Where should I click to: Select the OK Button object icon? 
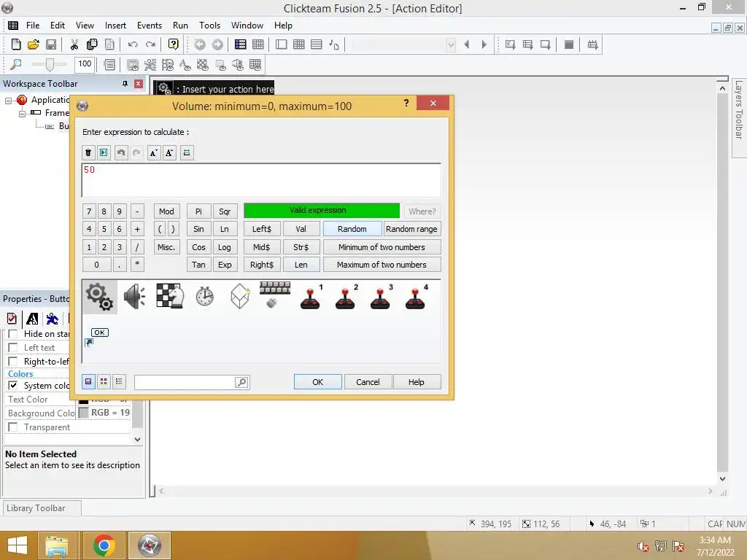99,332
